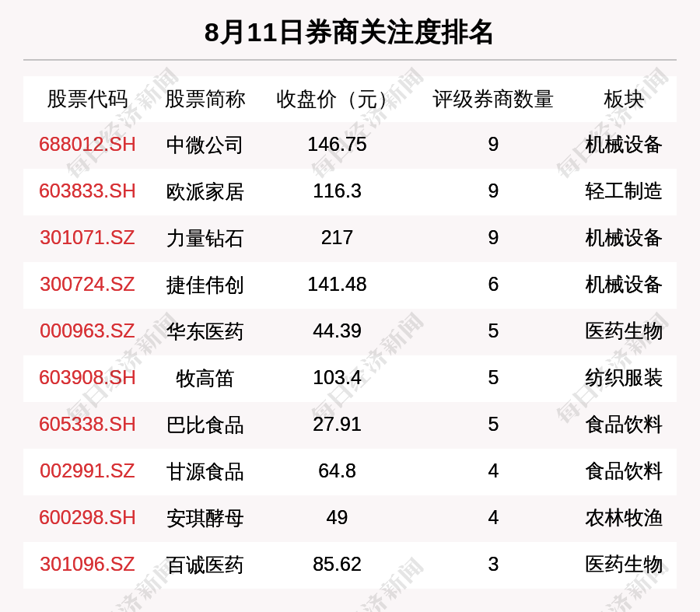Click stock name 欧派家居
Image resolution: width=700 pixels, height=612 pixels.
click(205, 191)
